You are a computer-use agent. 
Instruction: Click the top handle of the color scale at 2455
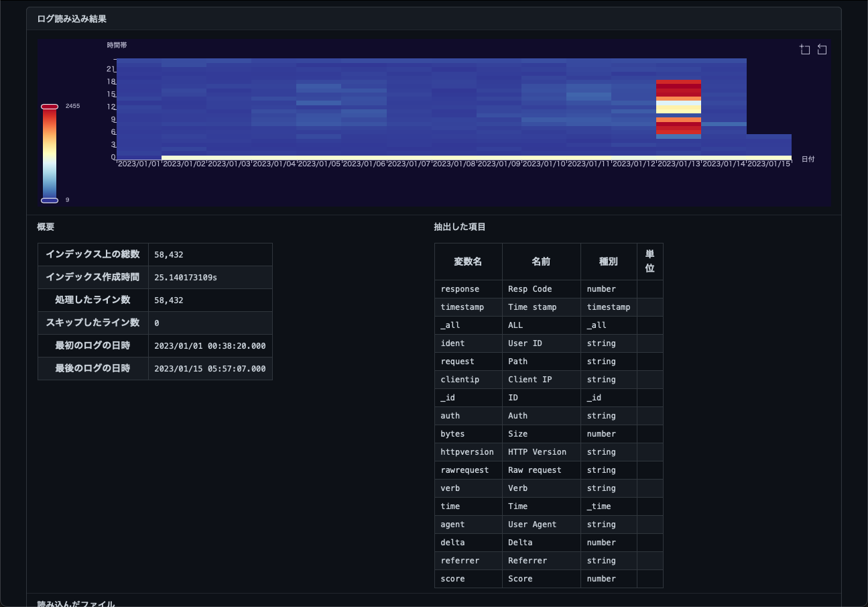(50, 107)
